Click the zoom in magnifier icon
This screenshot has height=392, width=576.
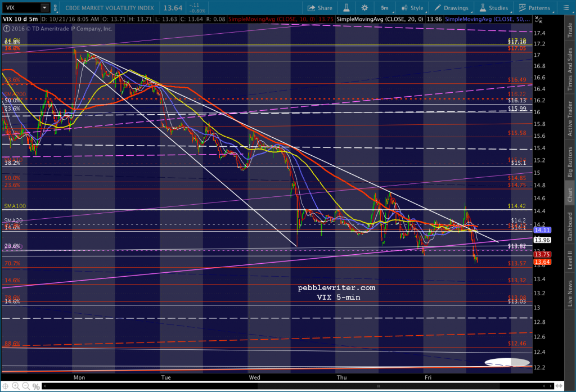[x=15, y=386]
